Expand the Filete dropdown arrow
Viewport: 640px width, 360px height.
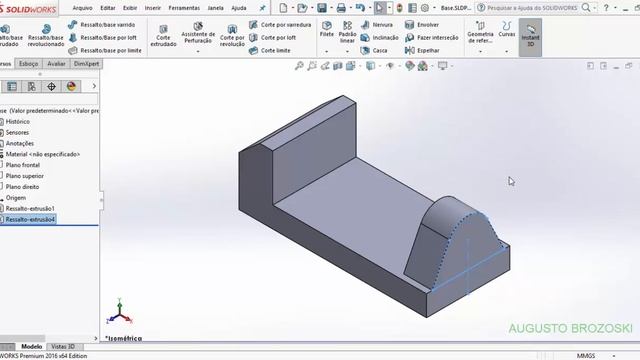tap(327, 52)
